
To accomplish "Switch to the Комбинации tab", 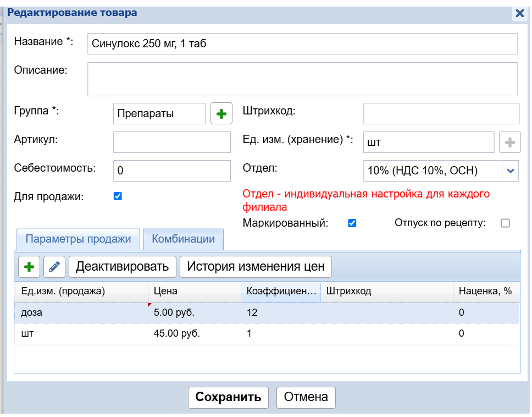I will tap(183, 239).
